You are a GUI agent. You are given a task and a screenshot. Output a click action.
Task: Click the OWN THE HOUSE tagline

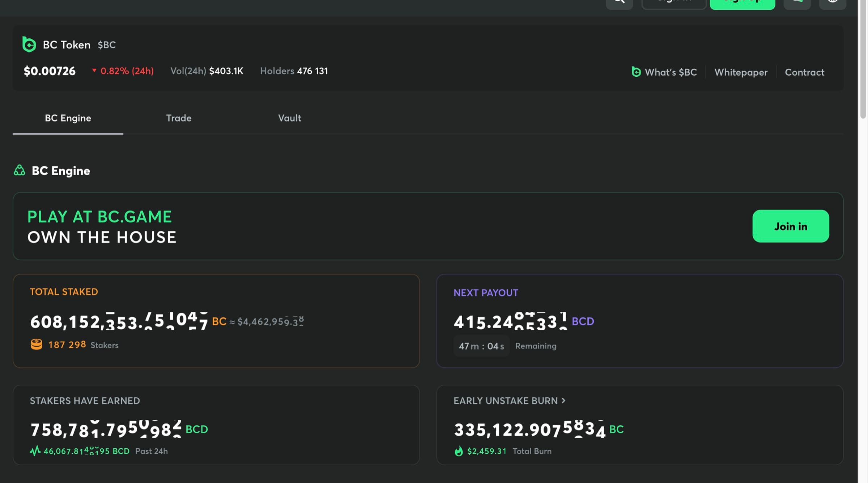[102, 237]
